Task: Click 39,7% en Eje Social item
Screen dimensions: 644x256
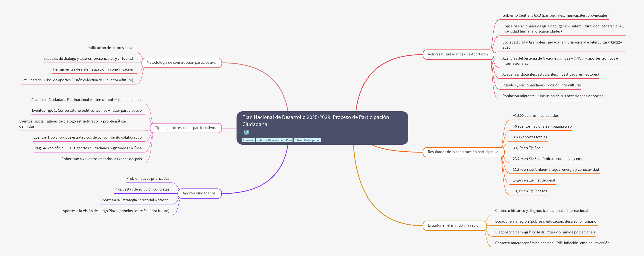Action: click(x=529, y=148)
